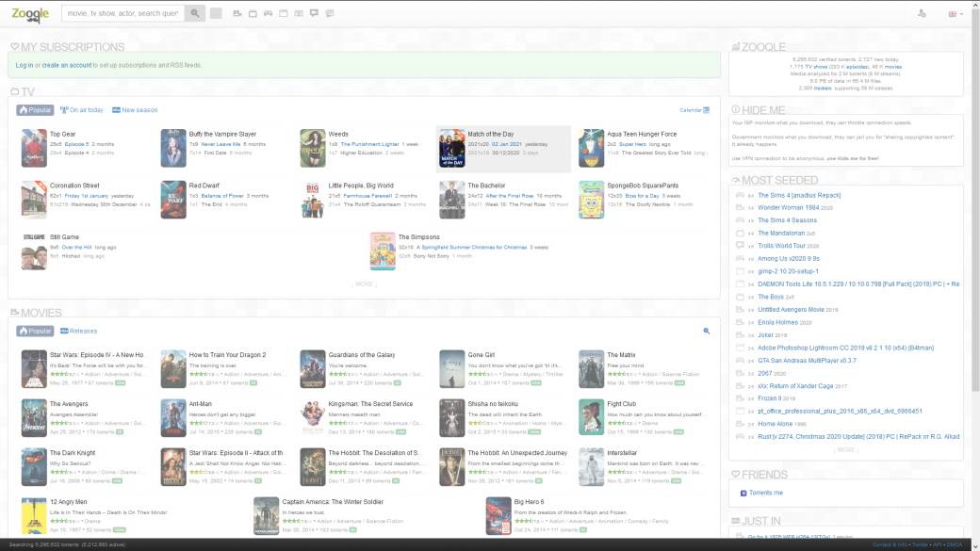Click the Log in link
This screenshot has width=980, height=551.
[x=24, y=65]
